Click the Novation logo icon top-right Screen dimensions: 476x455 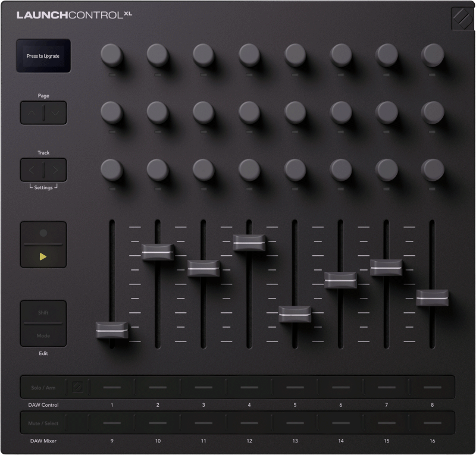click(462, 18)
